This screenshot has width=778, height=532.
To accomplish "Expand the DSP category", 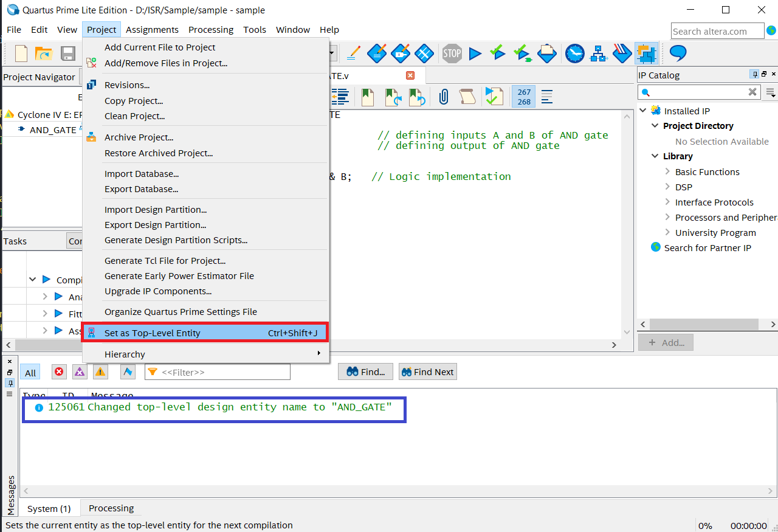I will (667, 187).
